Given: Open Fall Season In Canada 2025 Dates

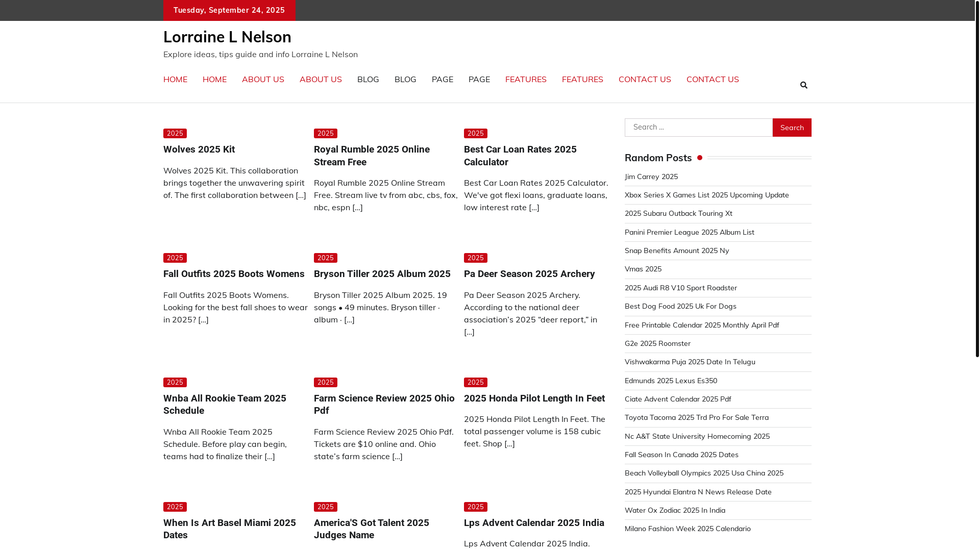Looking at the screenshot, I should [x=681, y=455].
